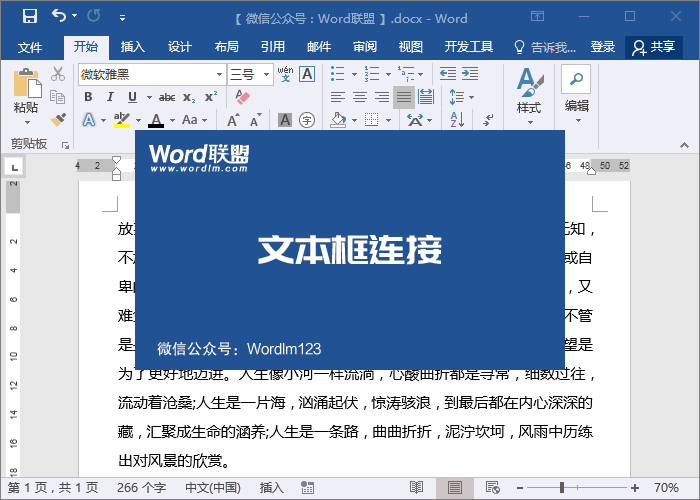Click the 粘贴 paste button
700x500 pixels.
(26, 96)
